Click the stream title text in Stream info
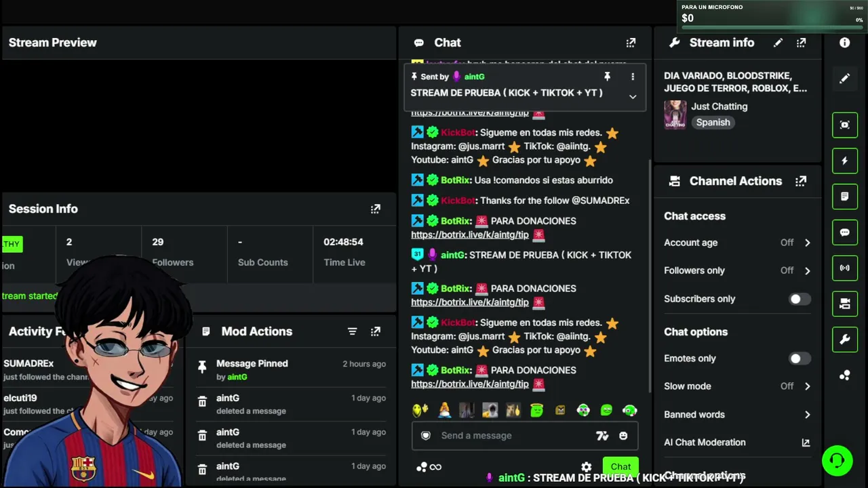Screen dimensions: 868x488 coord(736,82)
